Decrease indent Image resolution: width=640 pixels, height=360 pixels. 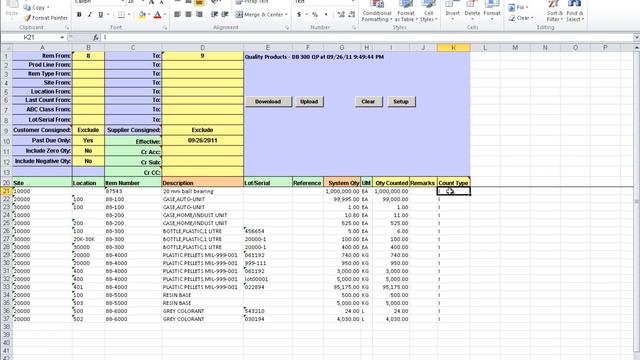click(214, 14)
